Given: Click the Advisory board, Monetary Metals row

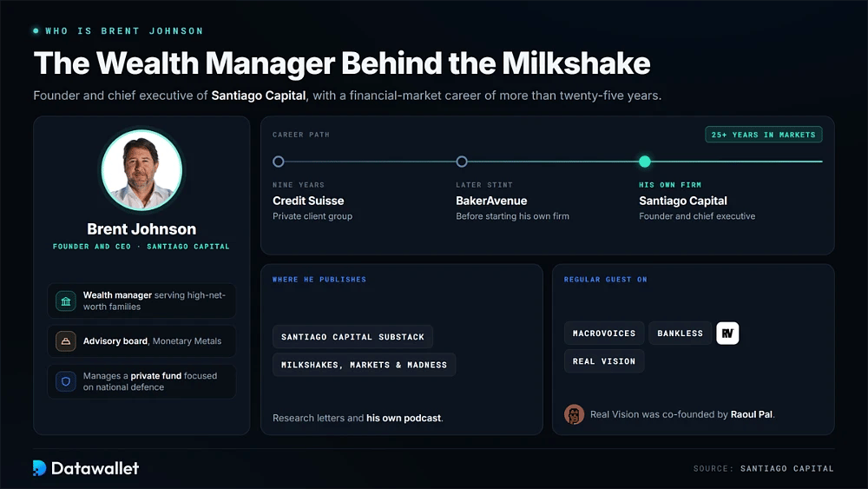Looking at the screenshot, I should pos(141,341).
